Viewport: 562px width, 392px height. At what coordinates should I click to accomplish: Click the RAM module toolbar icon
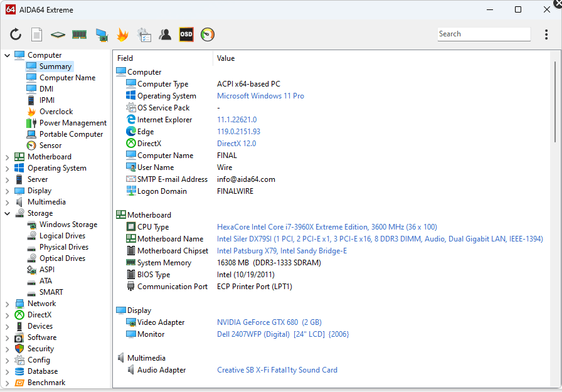tap(79, 34)
